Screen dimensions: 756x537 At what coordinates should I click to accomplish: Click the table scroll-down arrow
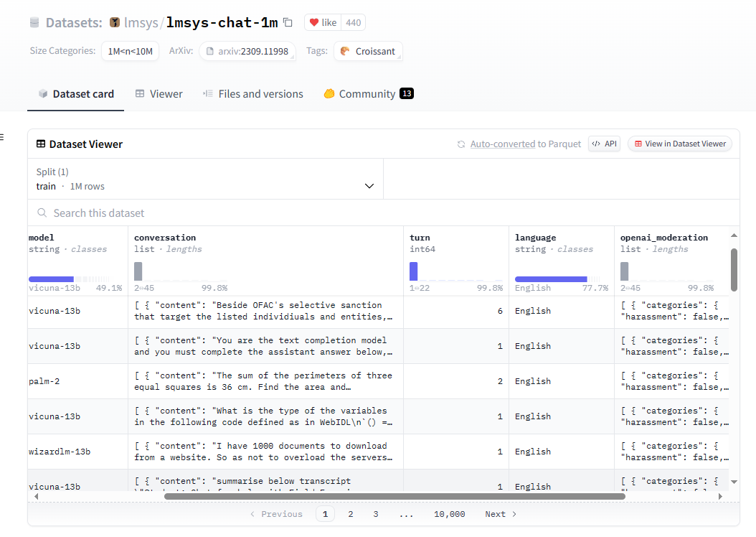(734, 482)
